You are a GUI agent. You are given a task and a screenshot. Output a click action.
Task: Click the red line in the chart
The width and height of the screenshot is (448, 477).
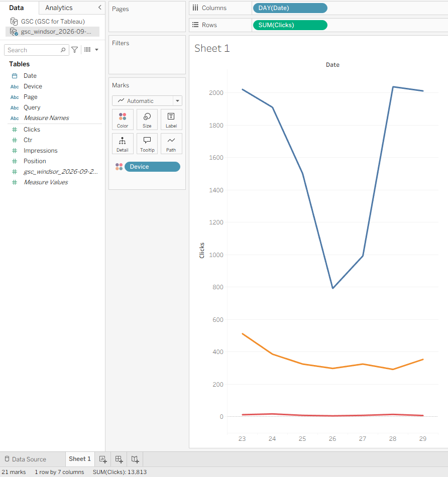click(332, 416)
